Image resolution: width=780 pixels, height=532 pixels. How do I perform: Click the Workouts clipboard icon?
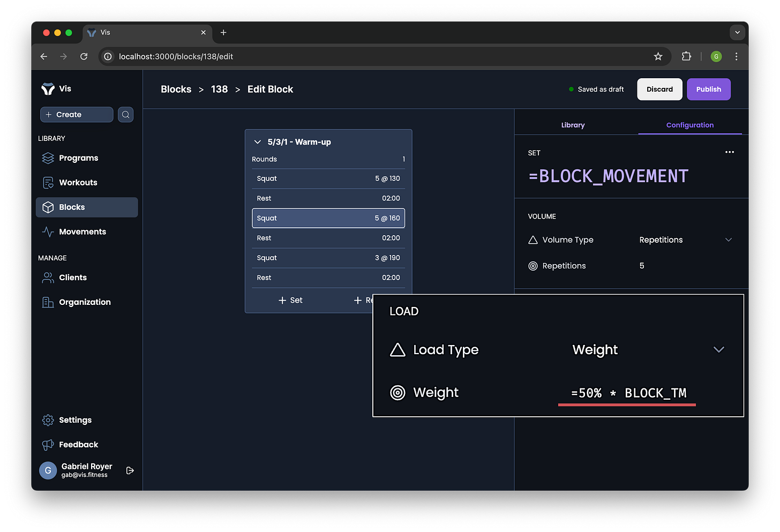pos(48,183)
